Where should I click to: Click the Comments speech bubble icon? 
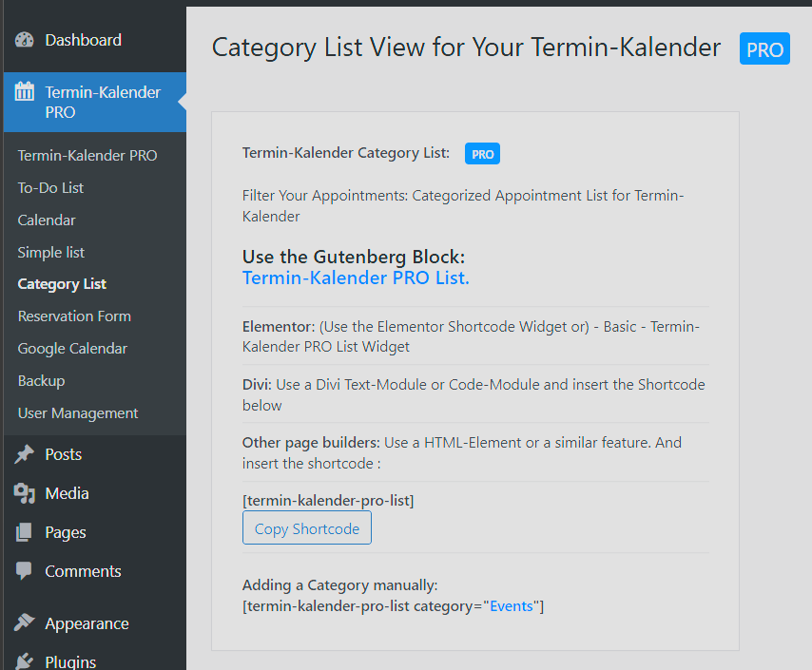pyautogui.click(x=24, y=570)
